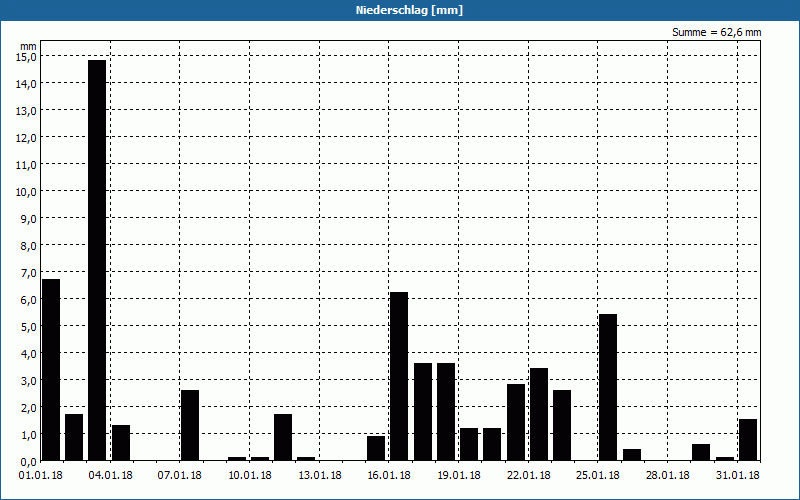Click the 16.01.18 date label
Image resolution: width=800 pixels, height=500 pixels.
(389, 475)
